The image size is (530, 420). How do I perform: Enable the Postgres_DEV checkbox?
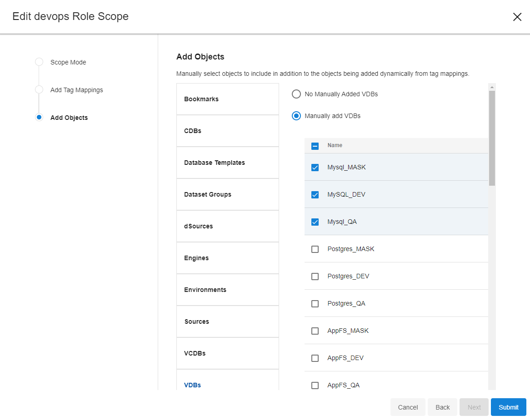click(315, 277)
